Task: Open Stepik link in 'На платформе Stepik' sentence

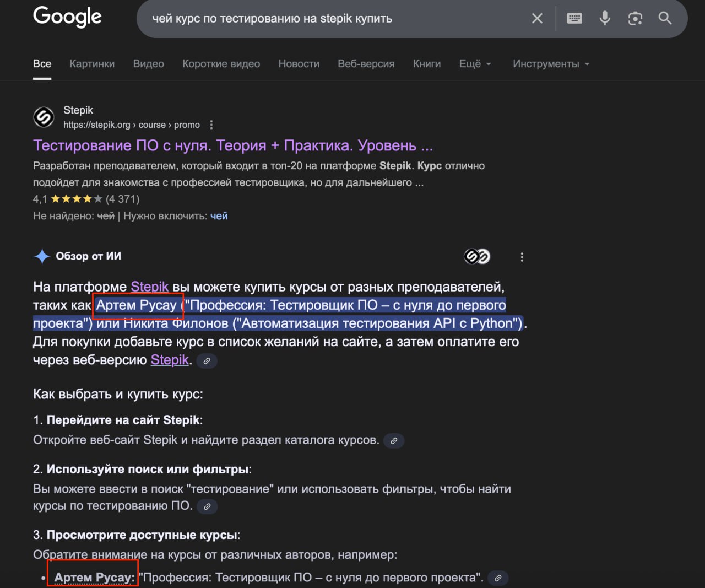Action: click(x=150, y=287)
